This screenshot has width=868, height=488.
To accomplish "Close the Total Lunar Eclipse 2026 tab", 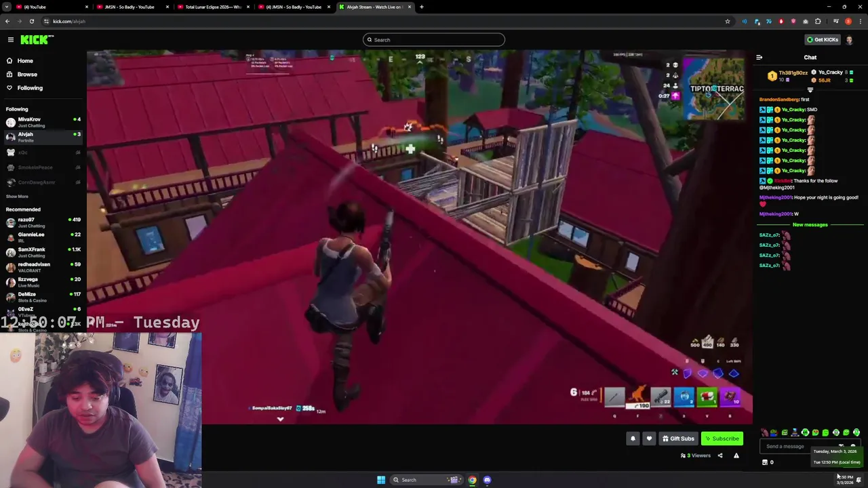I will (248, 7).
